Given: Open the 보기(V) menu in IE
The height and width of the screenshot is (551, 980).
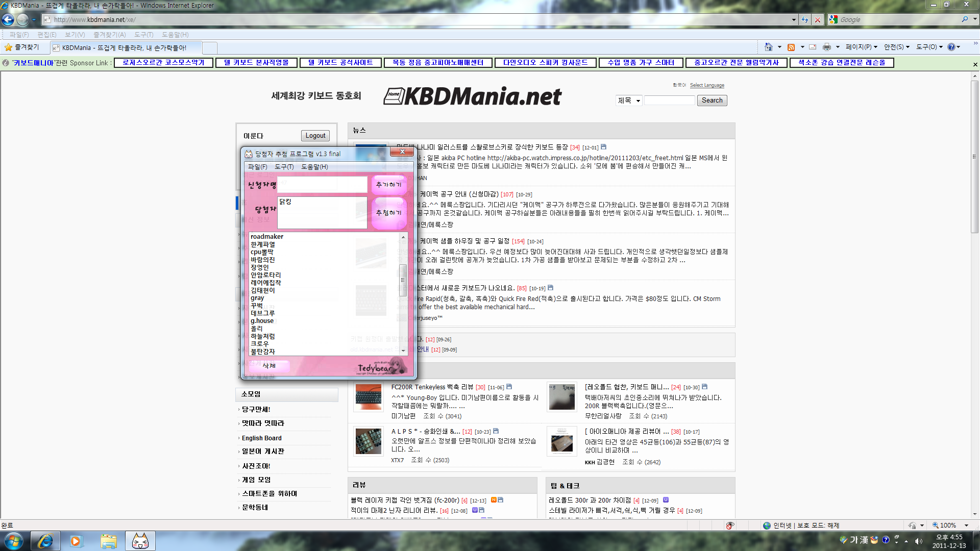Looking at the screenshot, I should tap(75, 35).
